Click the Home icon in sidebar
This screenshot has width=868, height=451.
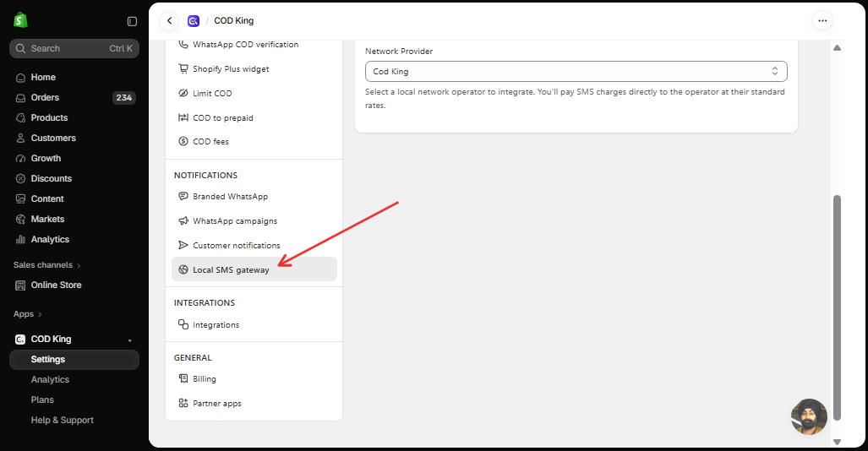click(20, 78)
